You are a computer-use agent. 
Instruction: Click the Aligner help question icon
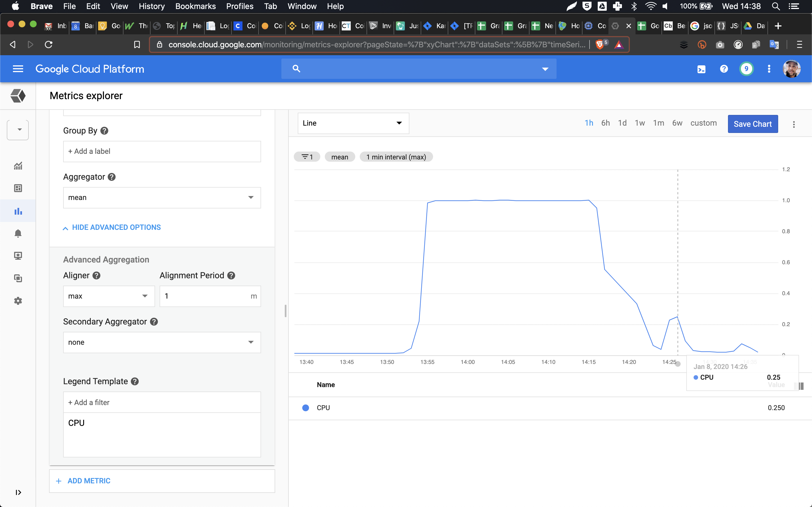[x=97, y=276]
